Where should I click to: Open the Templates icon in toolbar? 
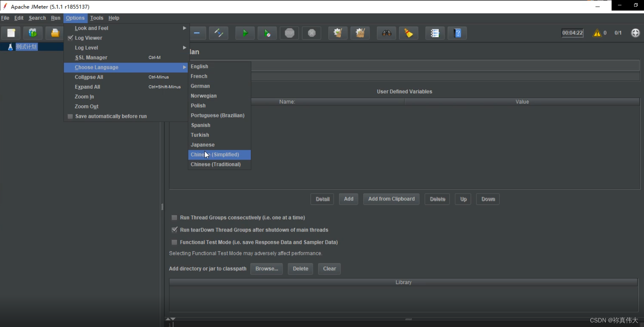click(33, 33)
